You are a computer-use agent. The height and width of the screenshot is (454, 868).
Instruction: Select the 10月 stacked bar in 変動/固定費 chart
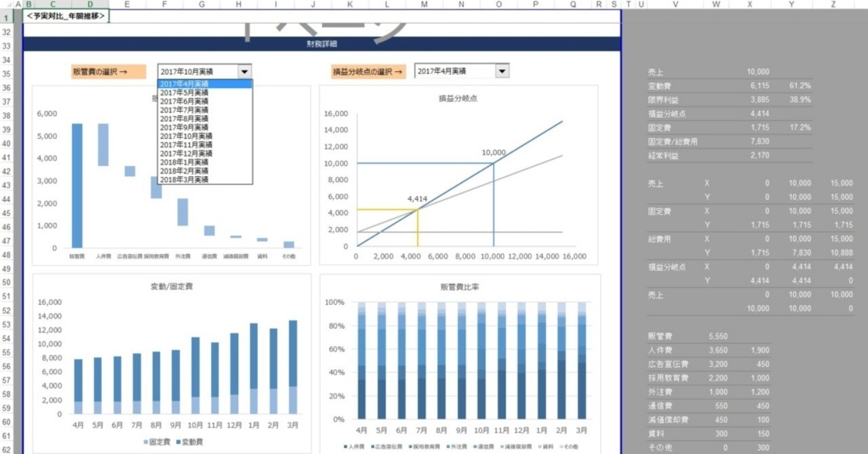click(x=195, y=375)
